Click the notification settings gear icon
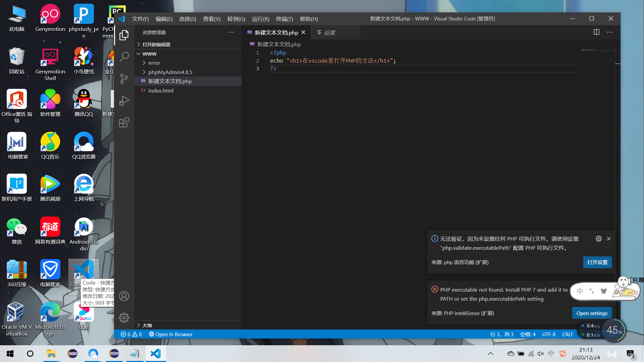 (x=598, y=239)
